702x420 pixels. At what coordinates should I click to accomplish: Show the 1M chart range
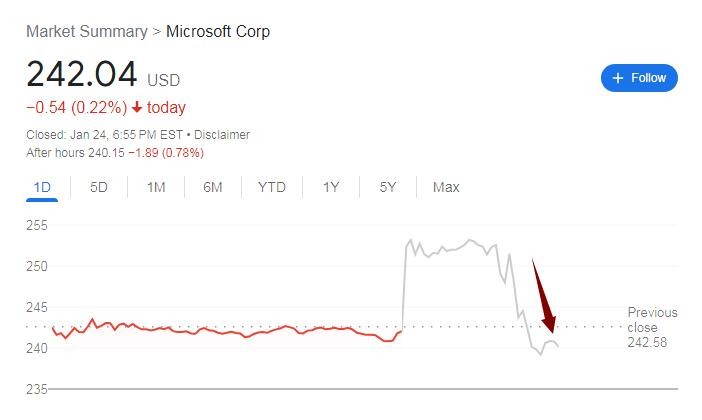coord(156,187)
